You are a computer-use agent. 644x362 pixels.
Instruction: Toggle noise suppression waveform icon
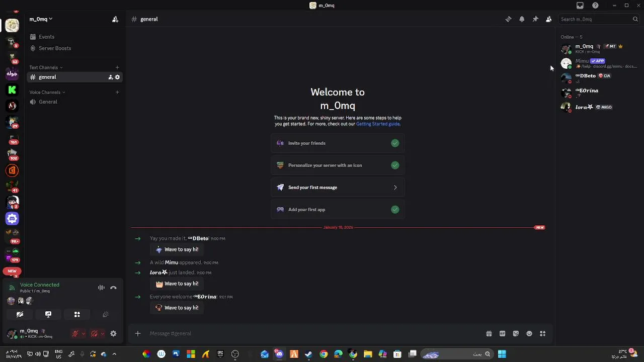101,288
